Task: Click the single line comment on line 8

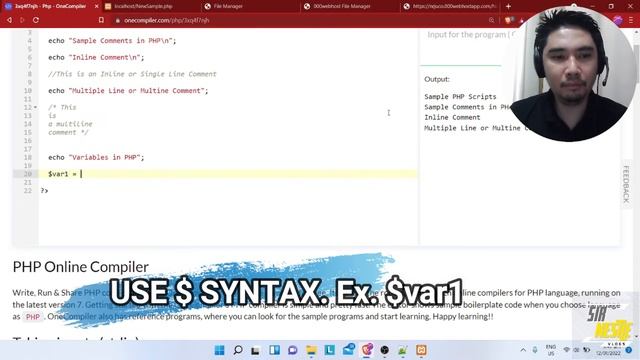Action: 132,74
